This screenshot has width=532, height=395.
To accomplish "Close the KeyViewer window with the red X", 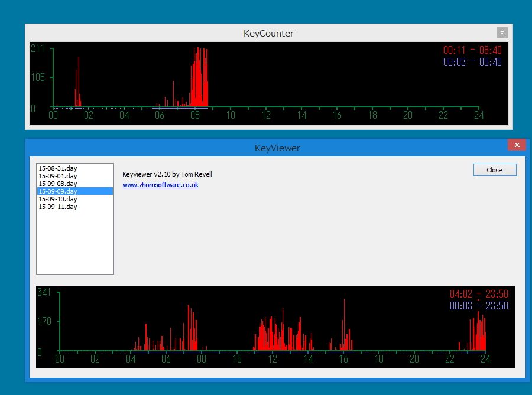I will (517, 145).
